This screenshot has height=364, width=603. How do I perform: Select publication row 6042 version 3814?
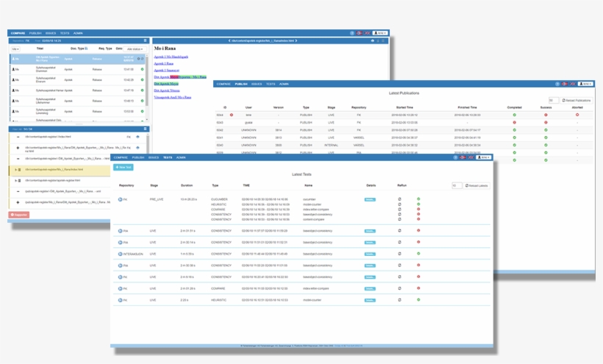pos(404,130)
